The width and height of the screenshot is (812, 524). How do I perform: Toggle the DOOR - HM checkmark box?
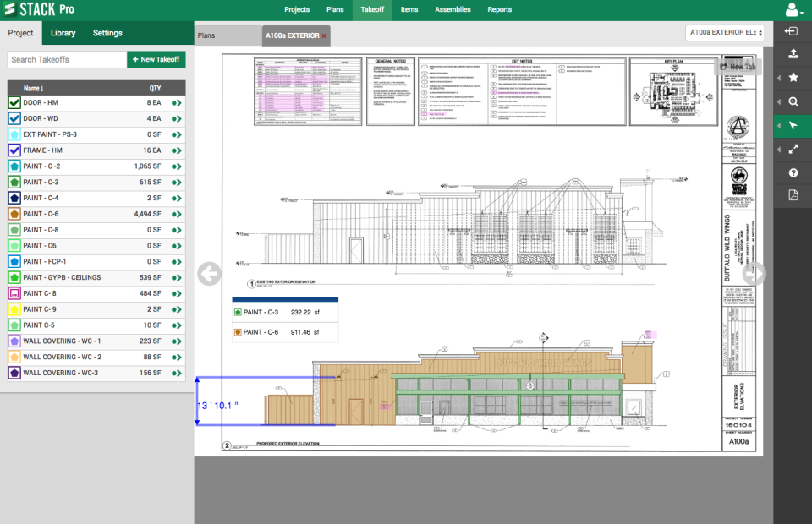click(14, 102)
